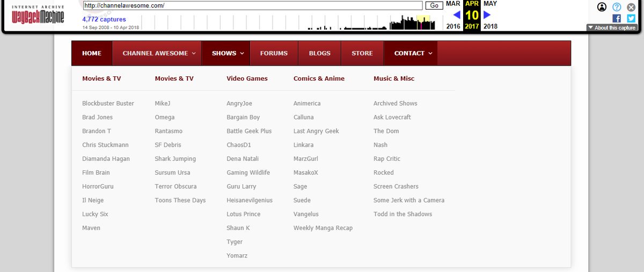
Task: Open Lucky Six show page
Action: pyautogui.click(x=95, y=214)
